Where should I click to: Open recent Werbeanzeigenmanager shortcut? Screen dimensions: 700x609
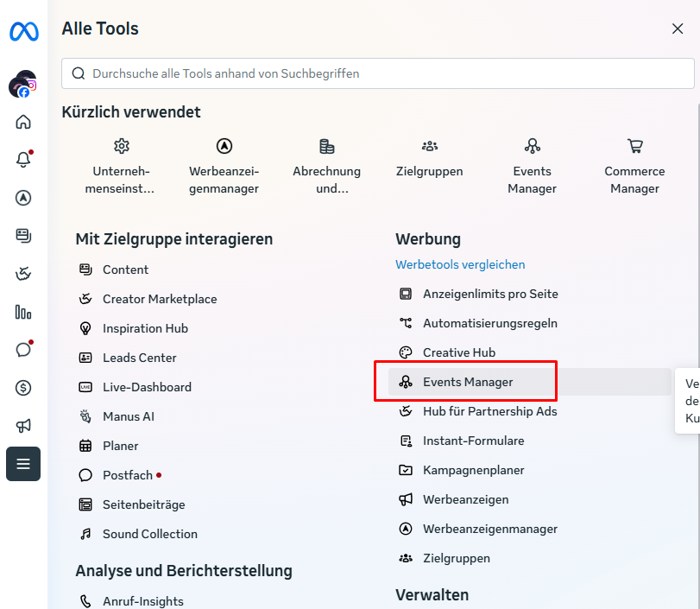tap(224, 166)
